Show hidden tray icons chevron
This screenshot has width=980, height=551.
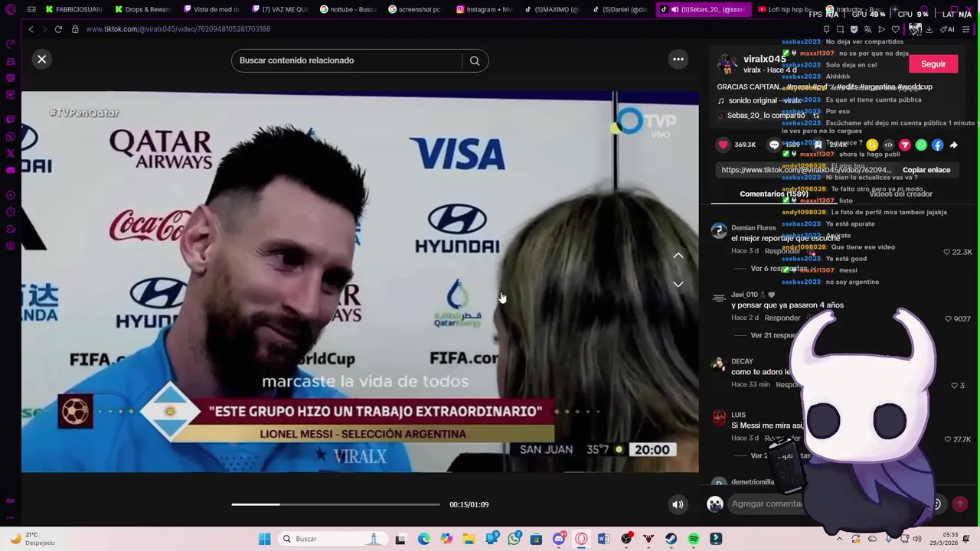click(840, 539)
